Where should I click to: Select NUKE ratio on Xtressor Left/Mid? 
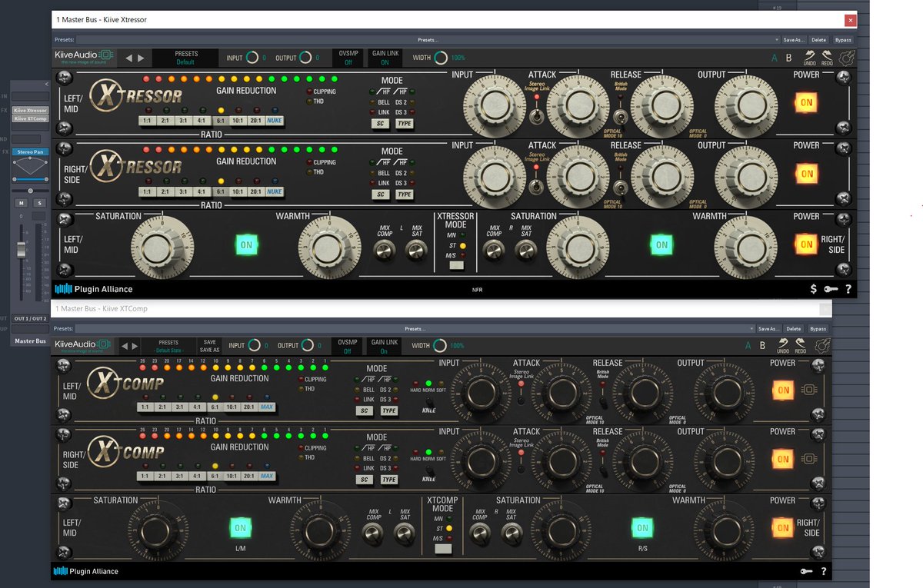click(x=275, y=121)
